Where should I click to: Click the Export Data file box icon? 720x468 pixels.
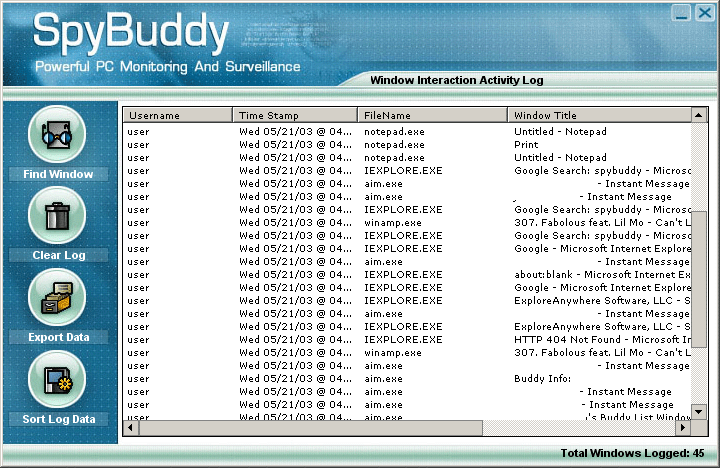click(x=57, y=297)
